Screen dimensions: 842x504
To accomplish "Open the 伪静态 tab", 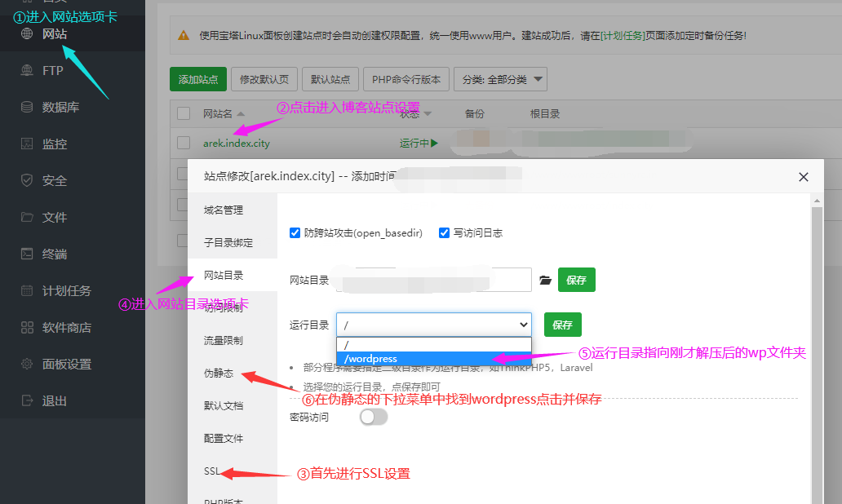I will pyautogui.click(x=219, y=373).
